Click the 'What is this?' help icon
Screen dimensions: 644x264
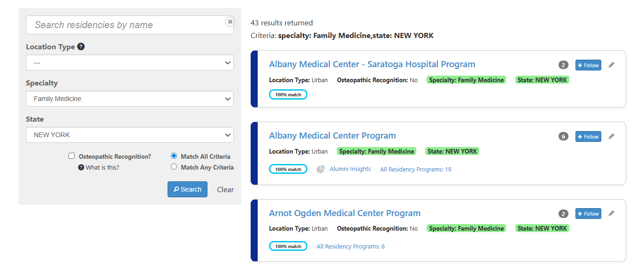(x=81, y=167)
